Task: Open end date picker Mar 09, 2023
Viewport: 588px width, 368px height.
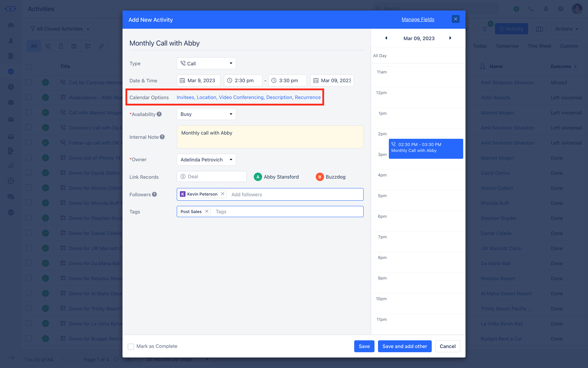Action: pos(332,80)
